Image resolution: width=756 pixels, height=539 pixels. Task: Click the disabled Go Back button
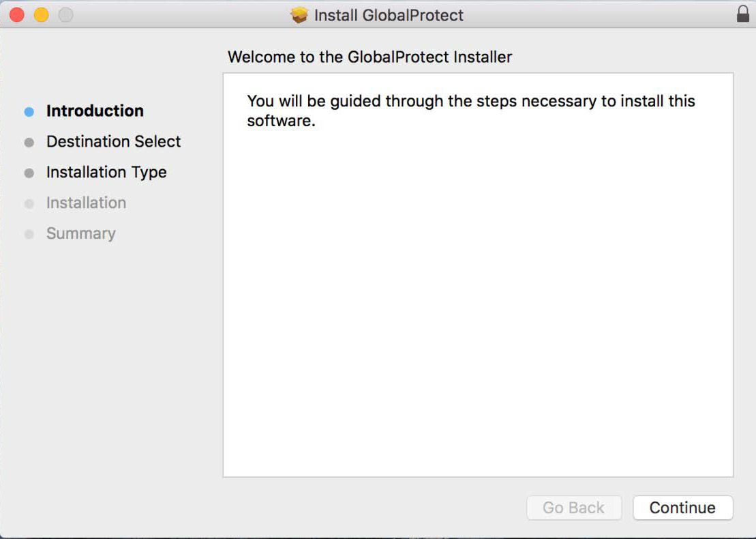coord(574,508)
